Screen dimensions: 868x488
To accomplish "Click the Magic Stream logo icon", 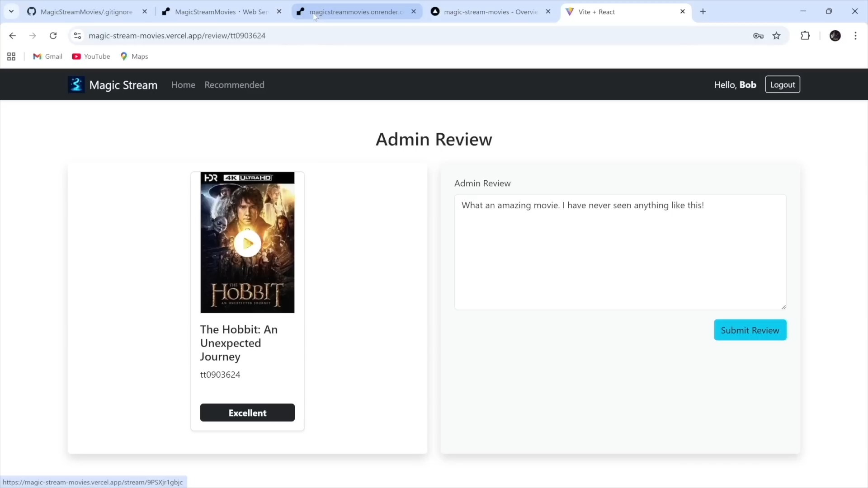I will pos(76,84).
